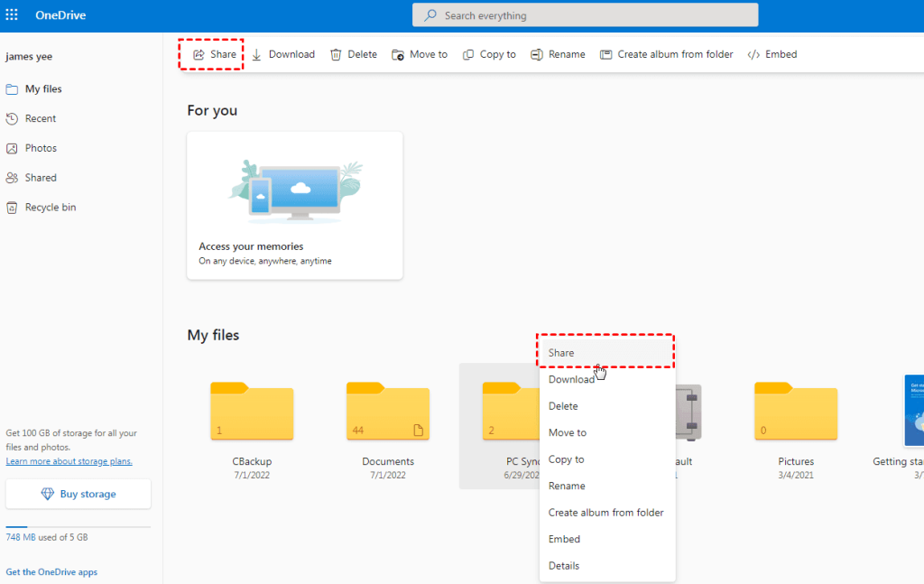The width and height of the screenshot is (924, 584).
Task: Select Embed in the context menu
Action: (x=564, y=539)
